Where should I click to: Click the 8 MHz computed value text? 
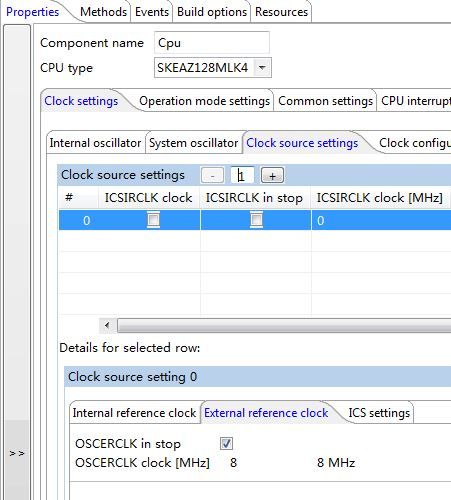click(x=336, y=462)
